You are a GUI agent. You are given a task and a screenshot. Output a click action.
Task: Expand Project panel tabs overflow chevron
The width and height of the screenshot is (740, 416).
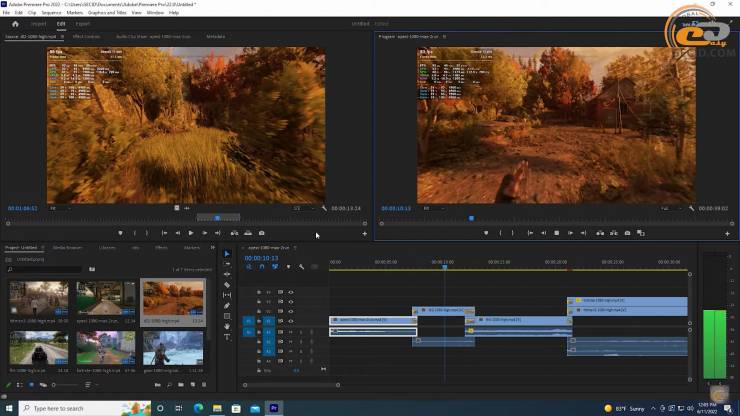pyautogui.click(x=212, y=247)
